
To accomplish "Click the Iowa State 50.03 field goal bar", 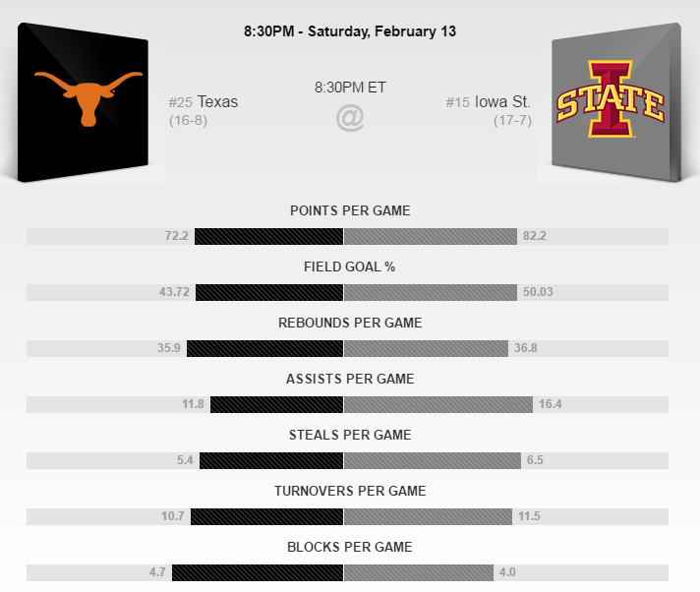I will tap(431, 292).
